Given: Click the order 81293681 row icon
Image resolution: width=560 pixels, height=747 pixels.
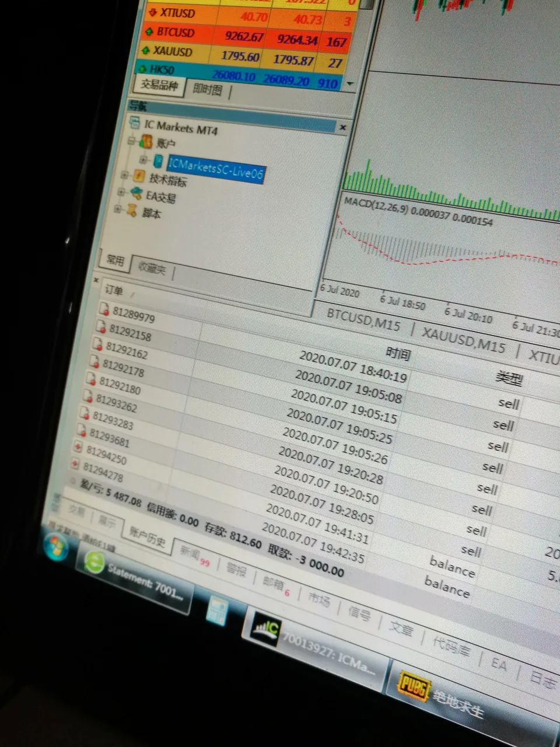Looking at the screenshot, I should tap(82, 430).
